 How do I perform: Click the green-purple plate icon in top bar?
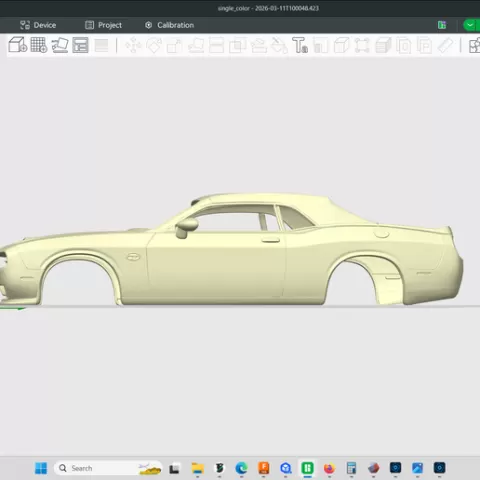pos(442,25)
